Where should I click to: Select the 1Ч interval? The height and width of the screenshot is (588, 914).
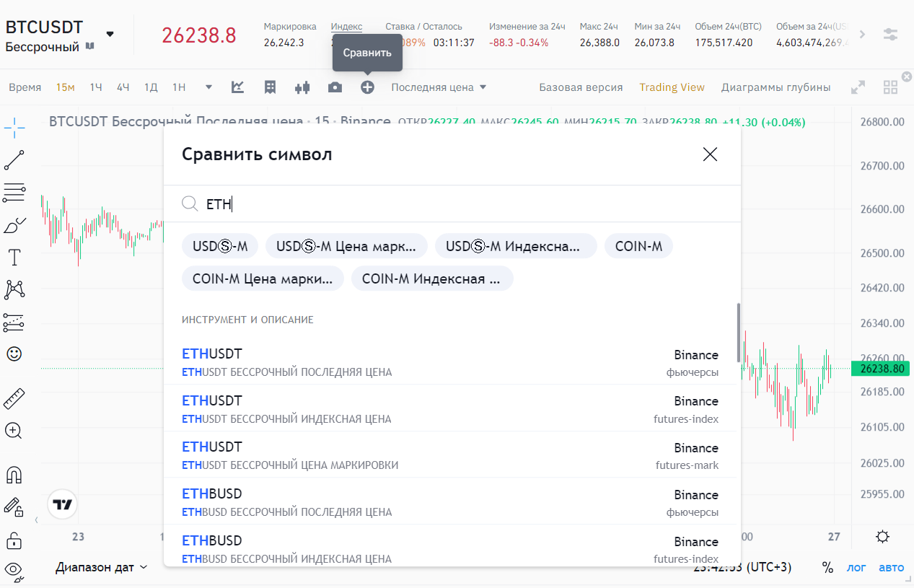tap(96, 87)
